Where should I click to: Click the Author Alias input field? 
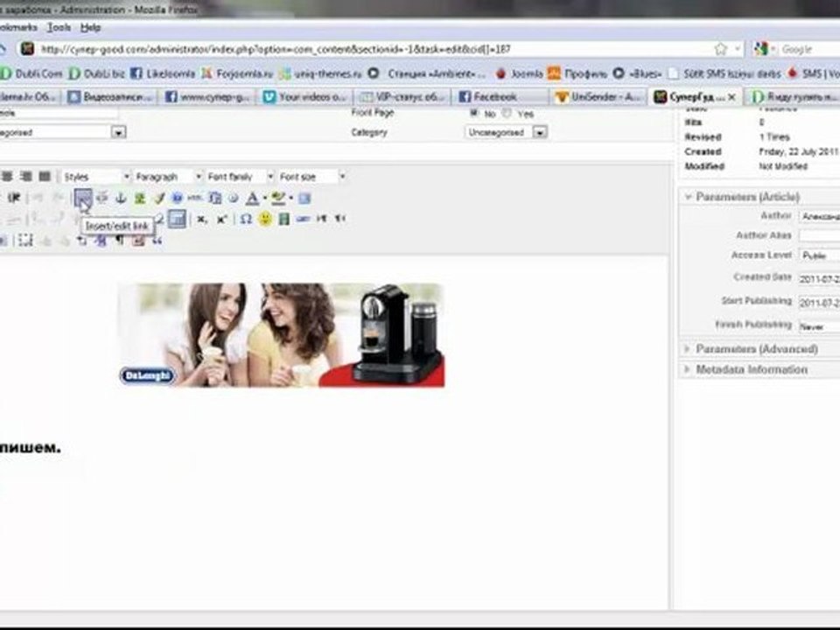[x=820, y=235]
